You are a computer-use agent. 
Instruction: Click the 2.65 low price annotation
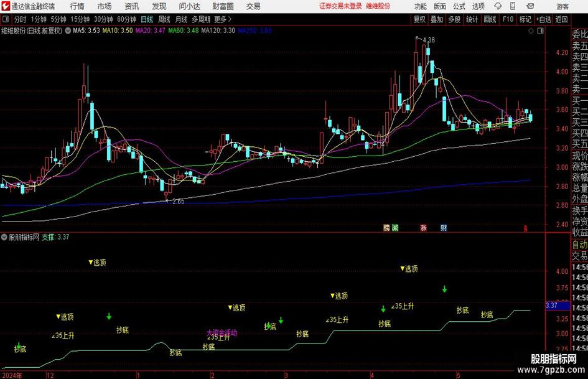pyautogui.click(x=178, y=202)
